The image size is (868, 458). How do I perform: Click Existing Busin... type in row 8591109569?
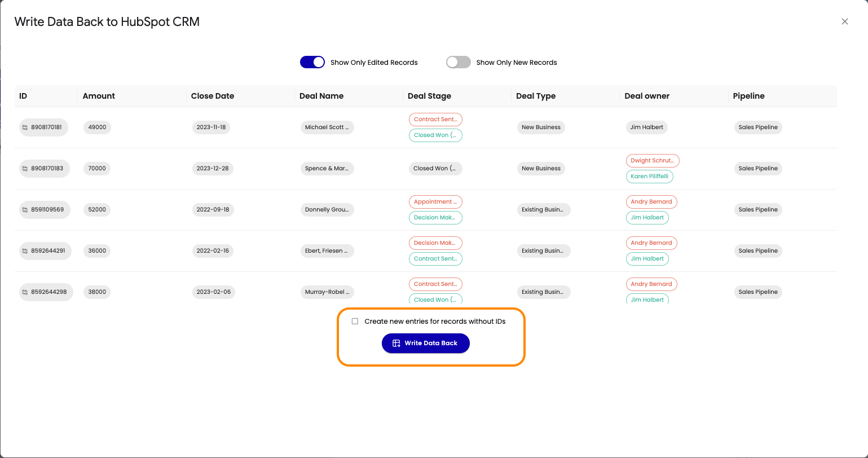(x=543, y=210)
